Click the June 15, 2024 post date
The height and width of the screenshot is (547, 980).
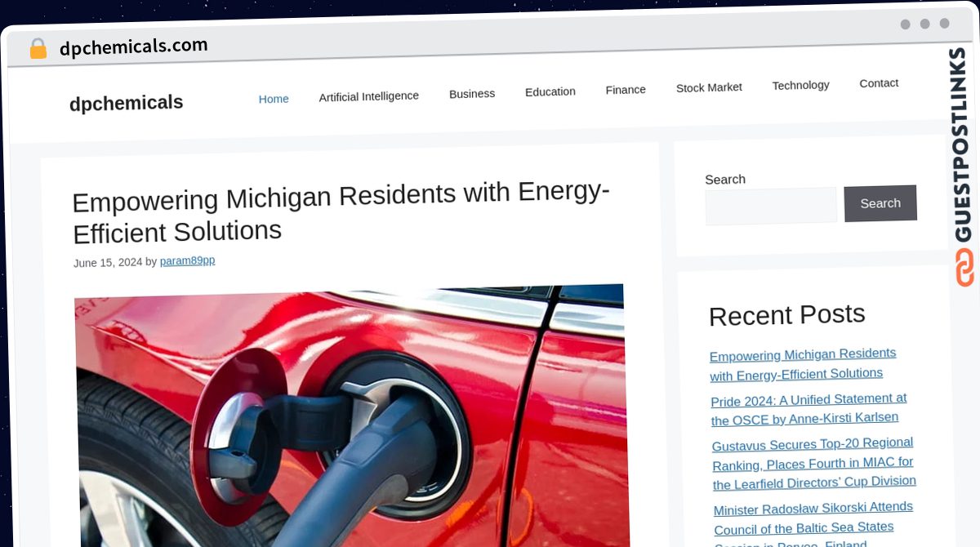[x=108, y=263]
